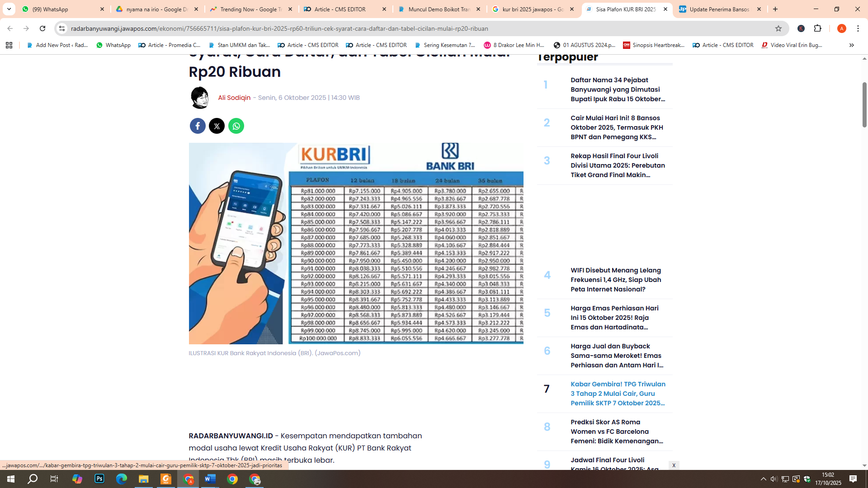This screenshot has height=488, width=868.
Task: Open the notification center icon
Action: [x=853, y=479]
